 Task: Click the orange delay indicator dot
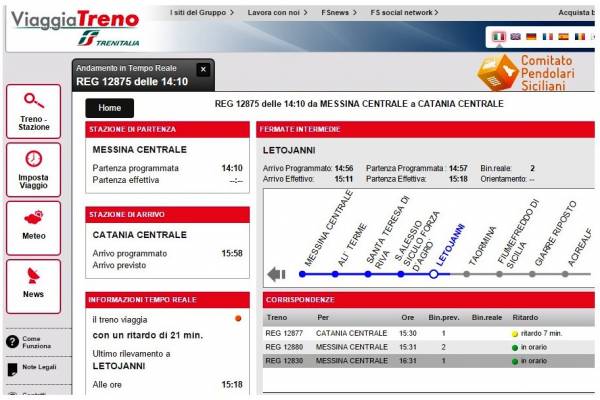pyautogui.click(x=238, y=318)
